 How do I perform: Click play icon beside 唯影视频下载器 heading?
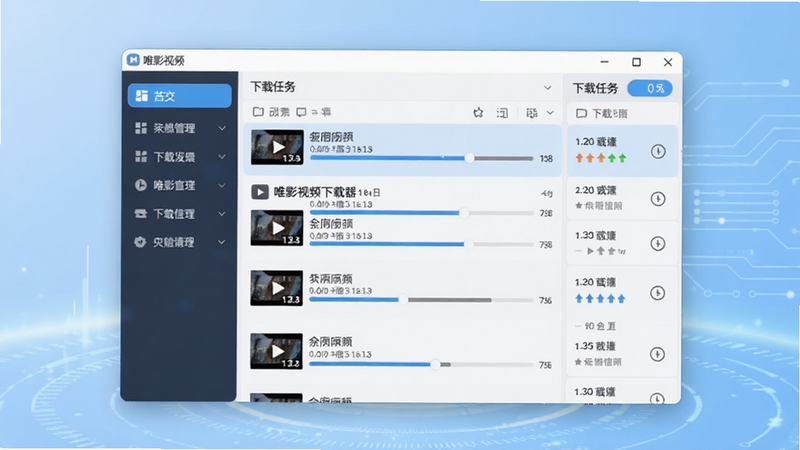pyautogui.click(x=260, y=192)
